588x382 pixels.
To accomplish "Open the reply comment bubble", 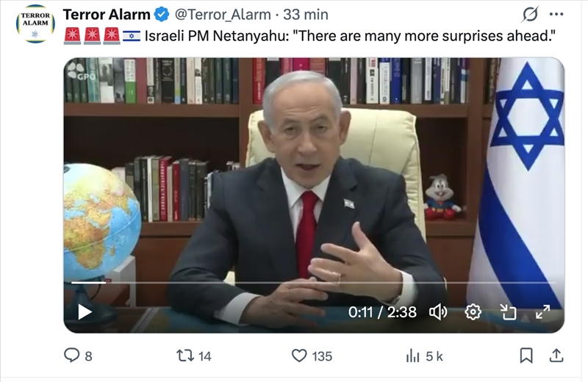I will tap(71, 356).
